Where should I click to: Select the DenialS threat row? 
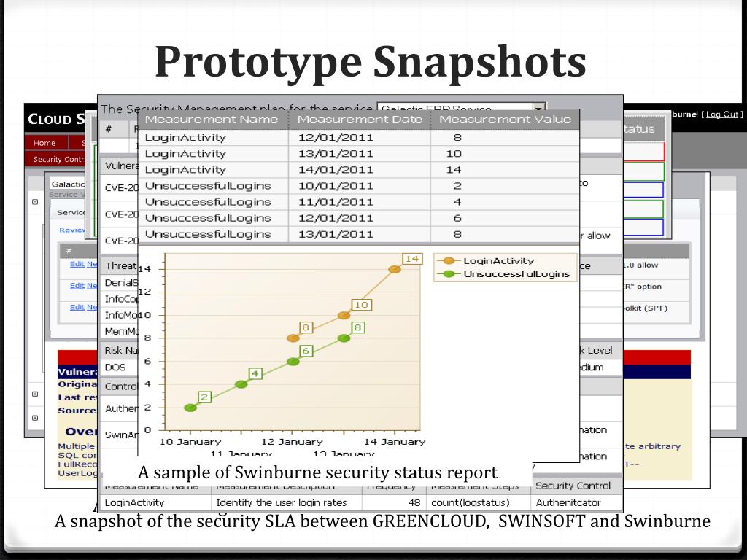pyautogui.click(x=120, y=283)
